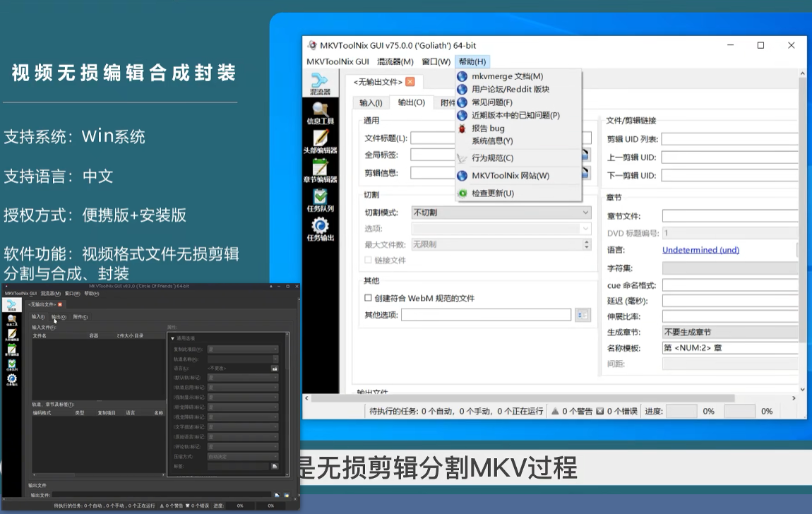The height and width of the screenshot is (514, 812).
Task: Switch to the 输入(I) tab in the dark window
Action: click(x=38, y=317)
